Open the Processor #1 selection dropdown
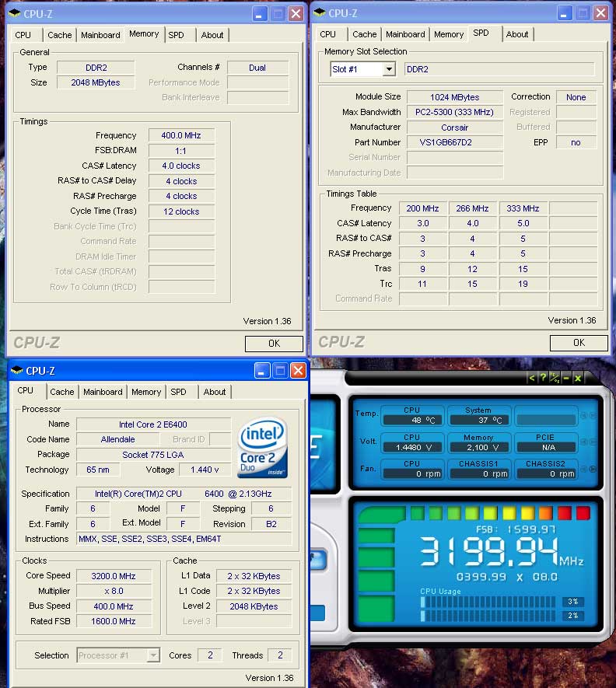Image resolution: width=616 pixels, height=688 pixels. [x=152, y=655]
